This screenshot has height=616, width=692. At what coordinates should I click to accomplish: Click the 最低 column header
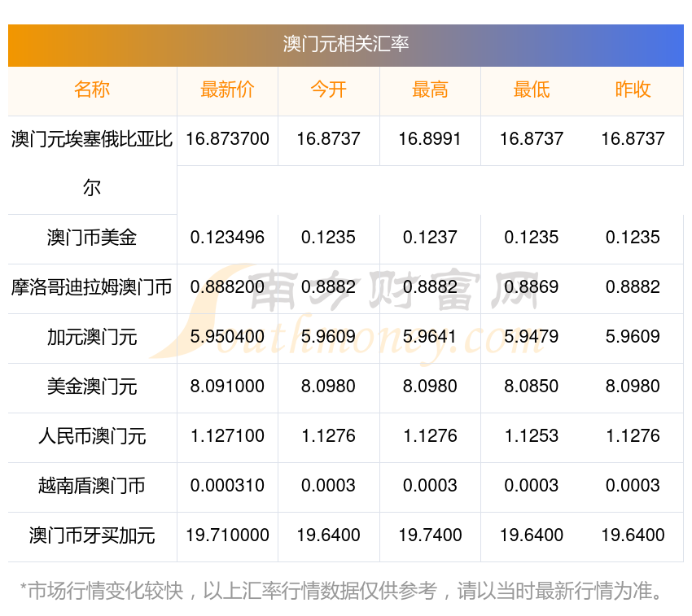(x=532, y=90)
